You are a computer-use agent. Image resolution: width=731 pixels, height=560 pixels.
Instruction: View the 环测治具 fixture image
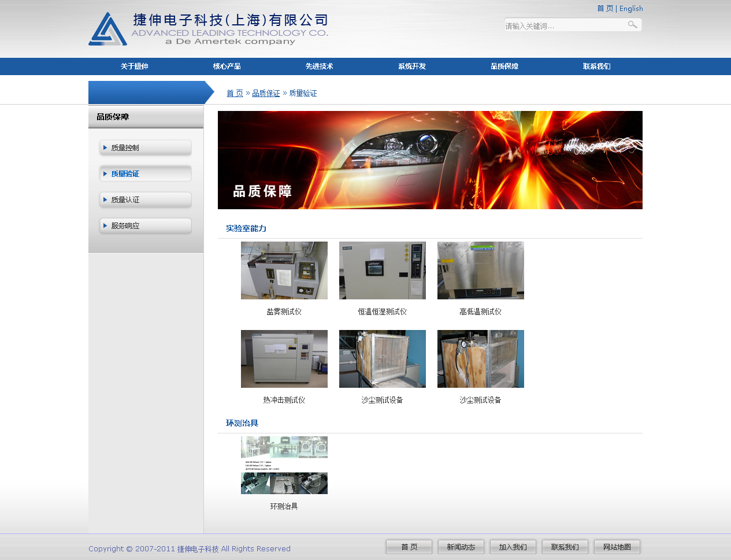(284, 465)
